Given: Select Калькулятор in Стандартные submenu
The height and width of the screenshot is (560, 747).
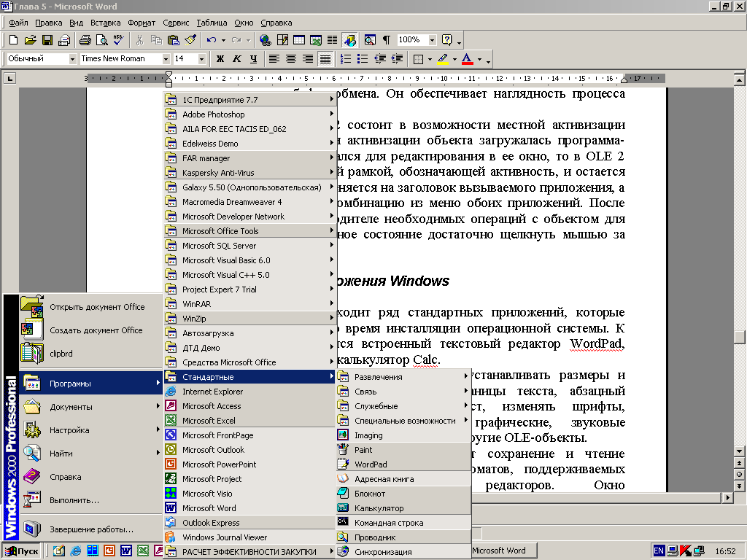Looking at the screenshot, I should [403, 508].
